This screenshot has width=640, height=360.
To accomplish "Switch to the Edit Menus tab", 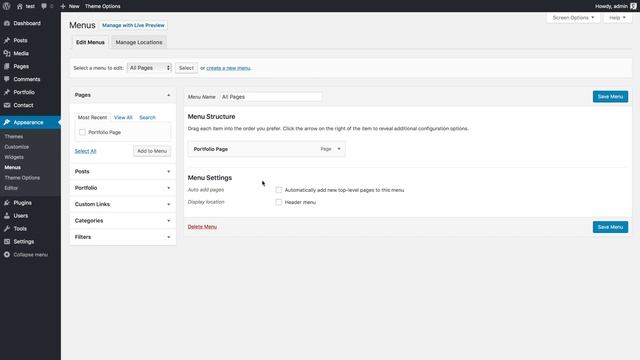I will click(90, 42).
